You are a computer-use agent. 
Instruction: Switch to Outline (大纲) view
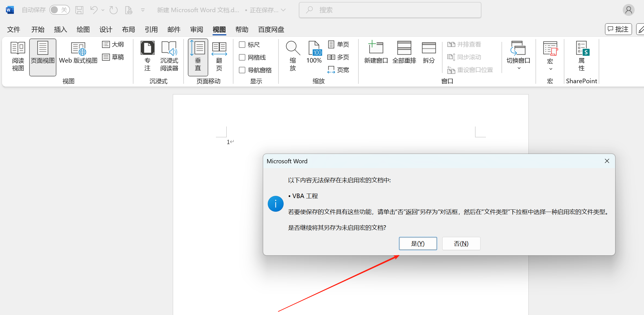pos(113,44)
